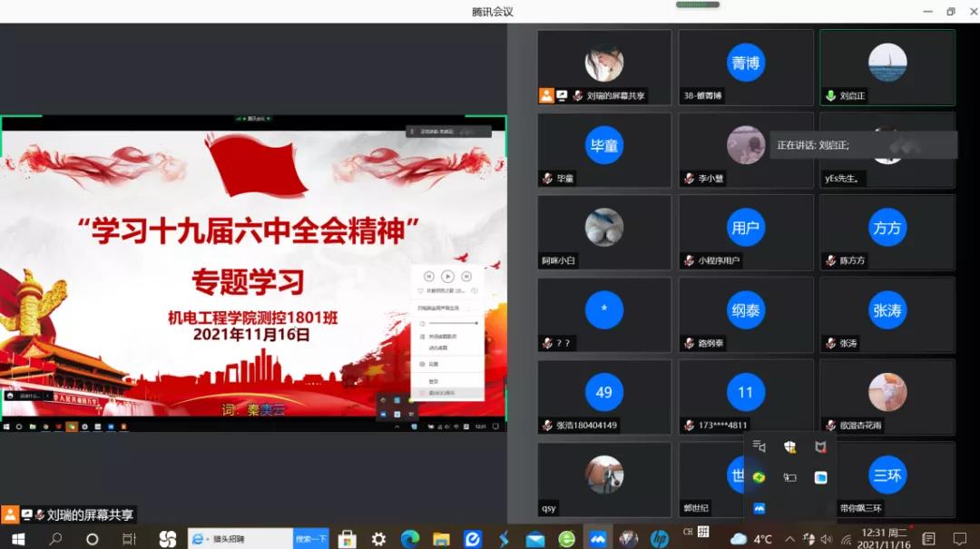Click the Task View taskbar icon
The image size is (980, 549).
(x=129, y=538)
